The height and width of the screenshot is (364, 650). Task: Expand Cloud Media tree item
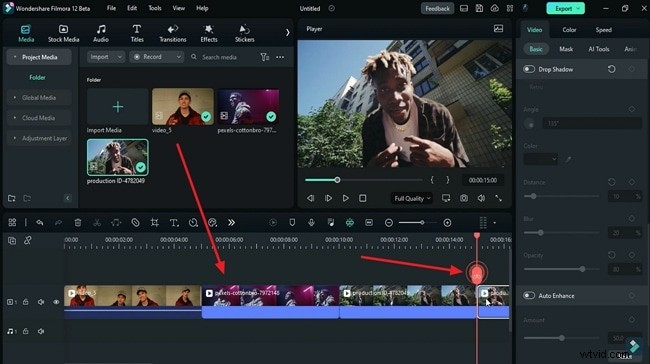pos(39,118)
